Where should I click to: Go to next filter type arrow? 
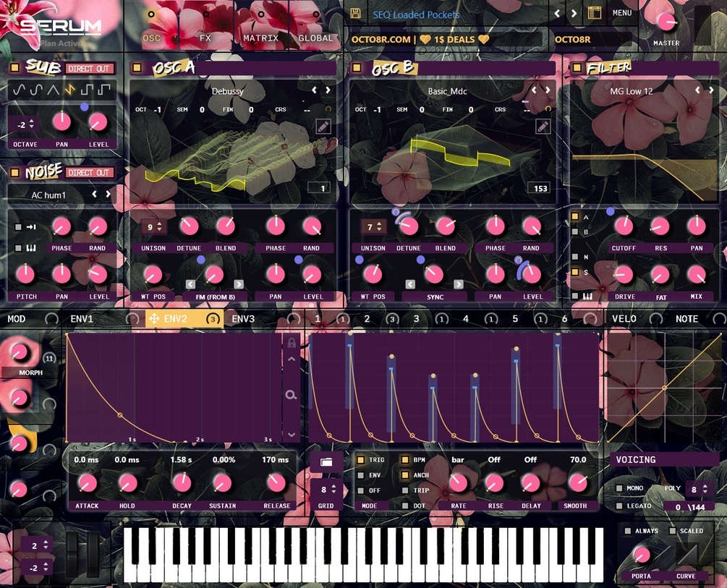coord(710,90)
